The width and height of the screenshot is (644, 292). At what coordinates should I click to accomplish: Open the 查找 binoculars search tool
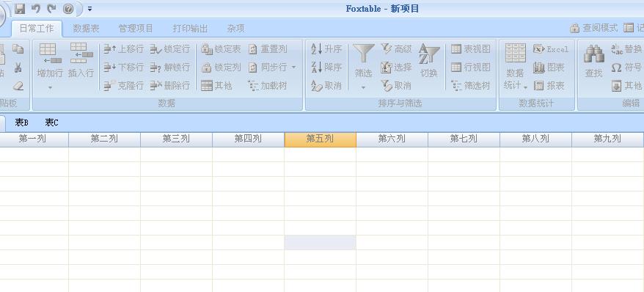pos(593,54)
